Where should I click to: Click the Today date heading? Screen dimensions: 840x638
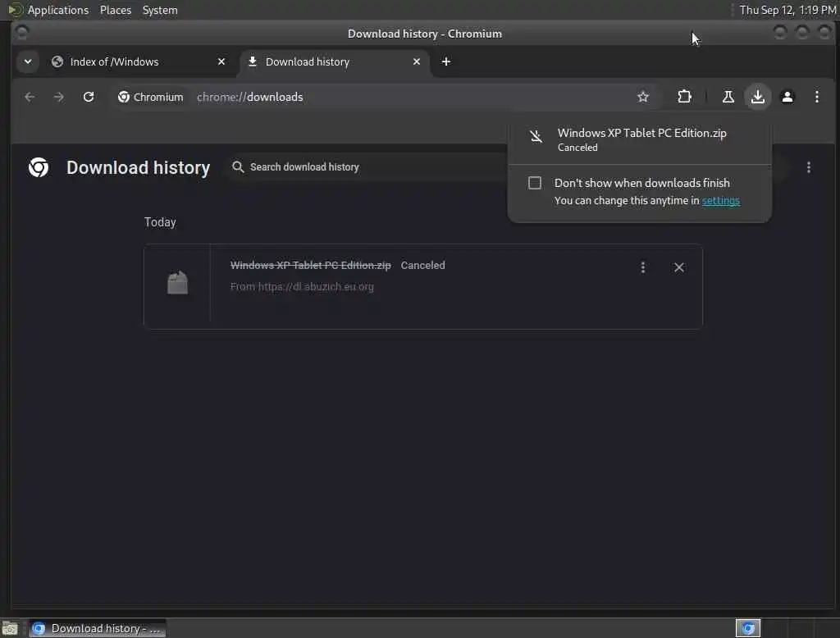pos(160,221)
